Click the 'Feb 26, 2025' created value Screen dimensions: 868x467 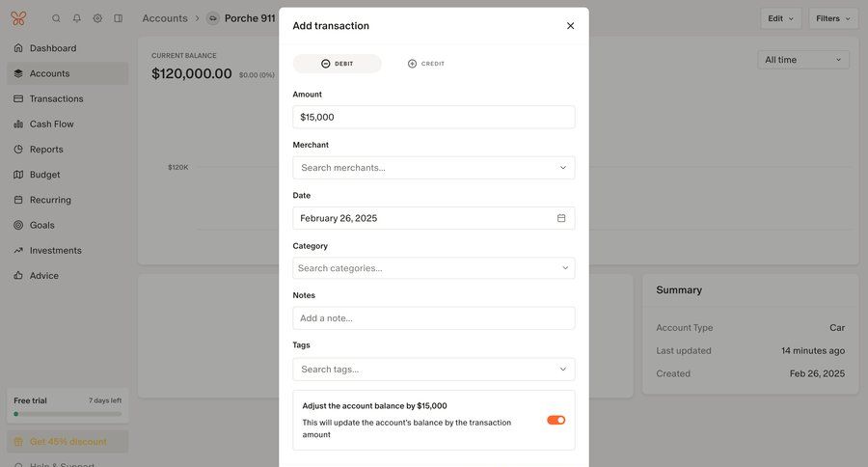tap(817, 374)
